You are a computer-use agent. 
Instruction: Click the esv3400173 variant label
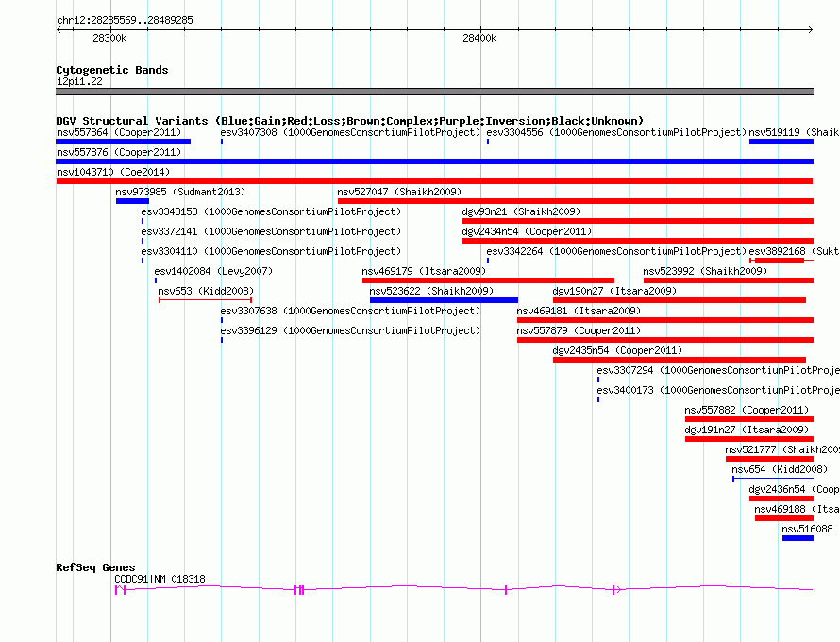click(x=718, y=390)
